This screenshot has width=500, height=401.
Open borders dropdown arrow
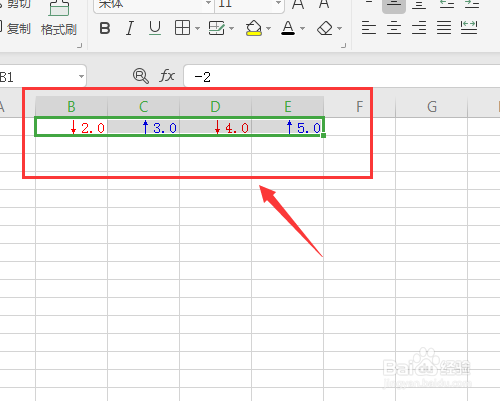[197, 29]
